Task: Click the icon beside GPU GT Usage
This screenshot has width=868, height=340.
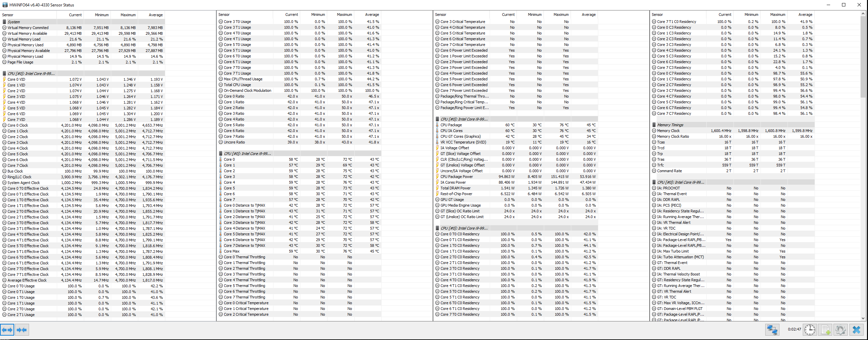Action: click(437, 200)
